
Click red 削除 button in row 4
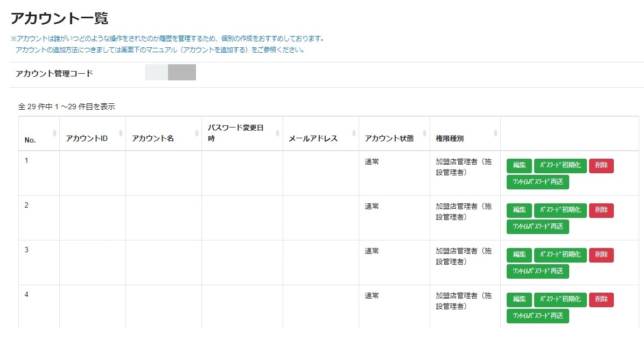601,300
